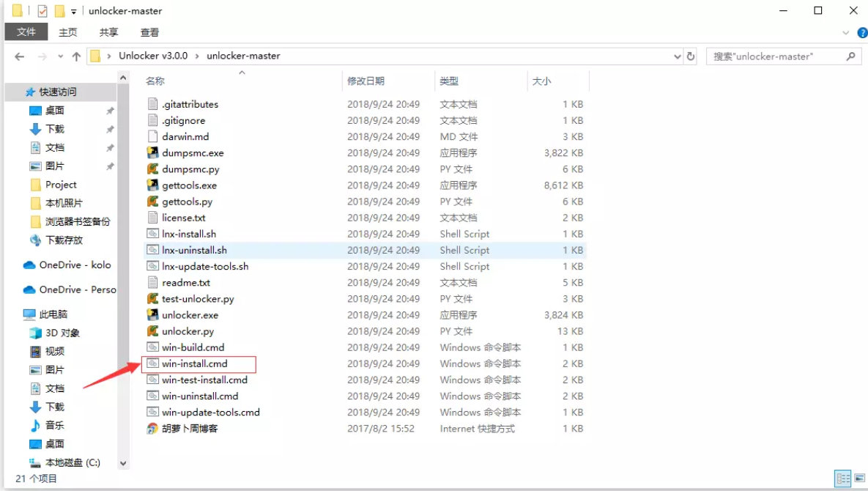Expand the root chevron in address bar
Screen dimensions: 868x491
click(109, 56)
